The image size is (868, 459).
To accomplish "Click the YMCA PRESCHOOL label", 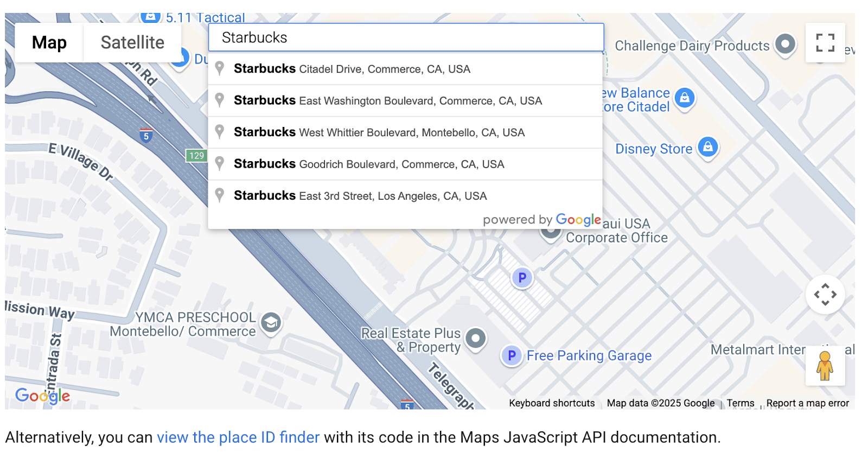I will [195, 317].
